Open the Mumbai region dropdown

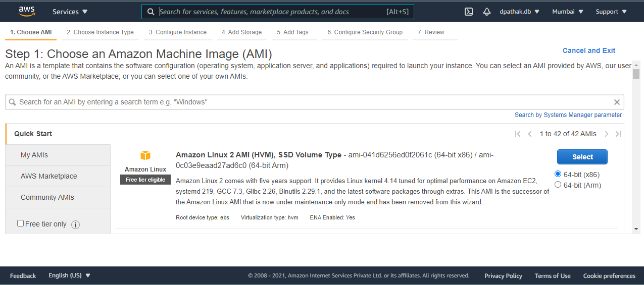tap(568, 12)
